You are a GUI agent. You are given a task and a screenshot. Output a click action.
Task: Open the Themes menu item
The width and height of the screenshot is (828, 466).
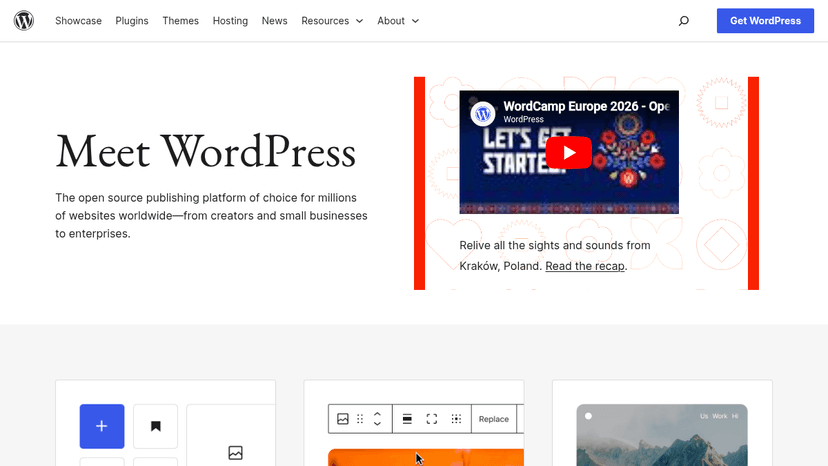coord(181,21)
